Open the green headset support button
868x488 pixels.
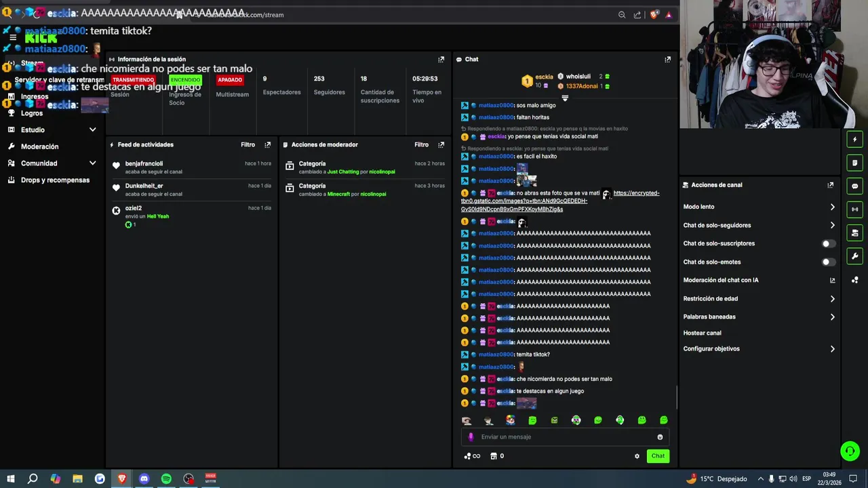point(850,451)
